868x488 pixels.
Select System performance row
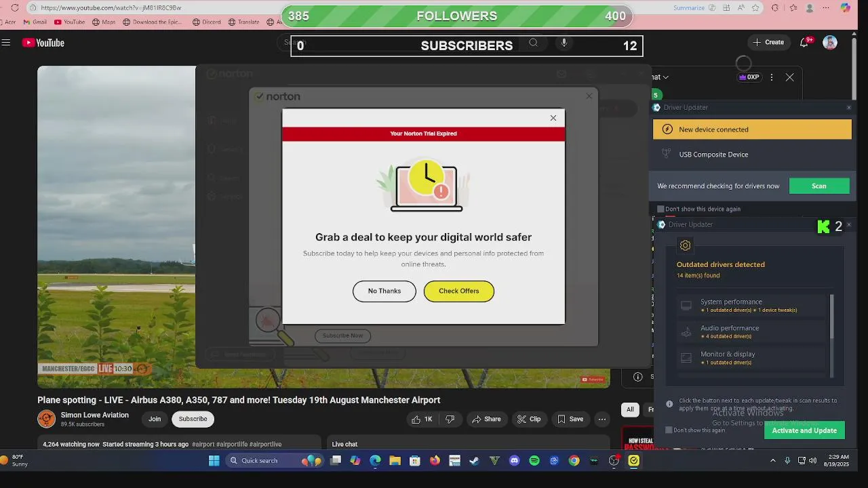click(751, 306)
